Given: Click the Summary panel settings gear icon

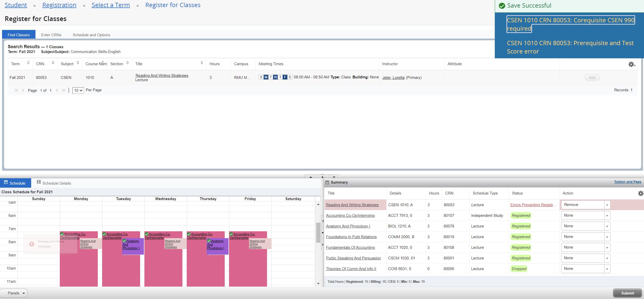Looking at the screenshot, I should (x=640, y=194).
